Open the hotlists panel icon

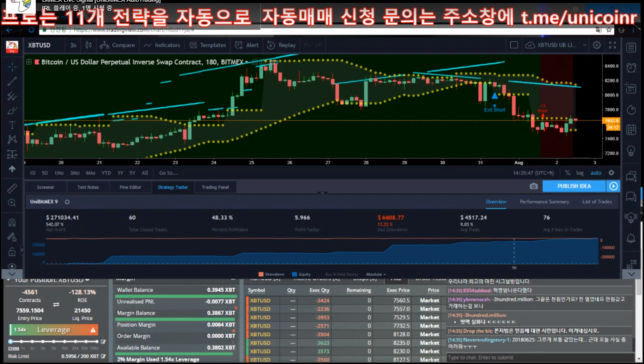click(631, 110)
